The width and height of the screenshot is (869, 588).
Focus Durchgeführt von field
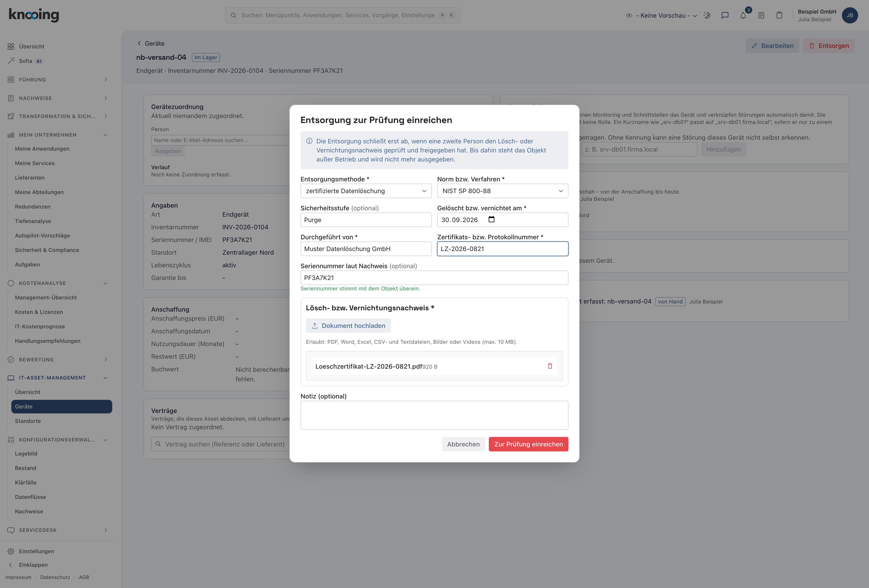pyautogui.click(x=366, y=249)
